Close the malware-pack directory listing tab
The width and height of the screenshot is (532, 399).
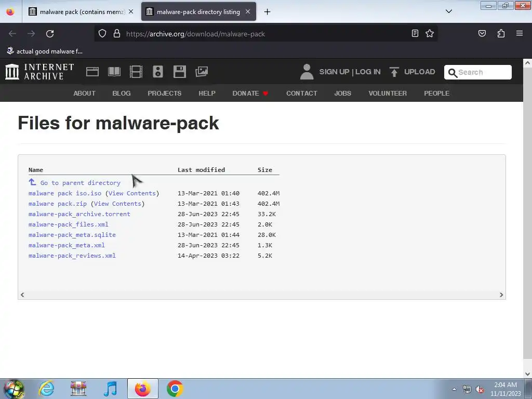(x=248, y=11)
